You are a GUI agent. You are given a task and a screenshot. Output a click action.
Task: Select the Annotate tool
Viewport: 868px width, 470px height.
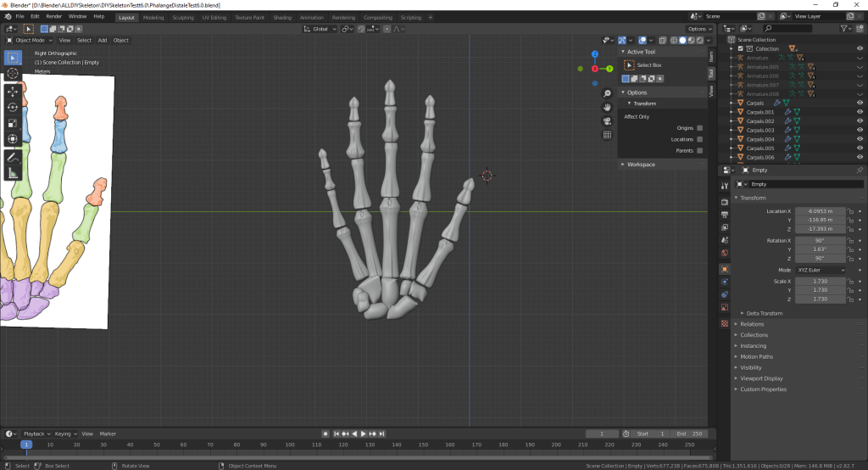13,157
